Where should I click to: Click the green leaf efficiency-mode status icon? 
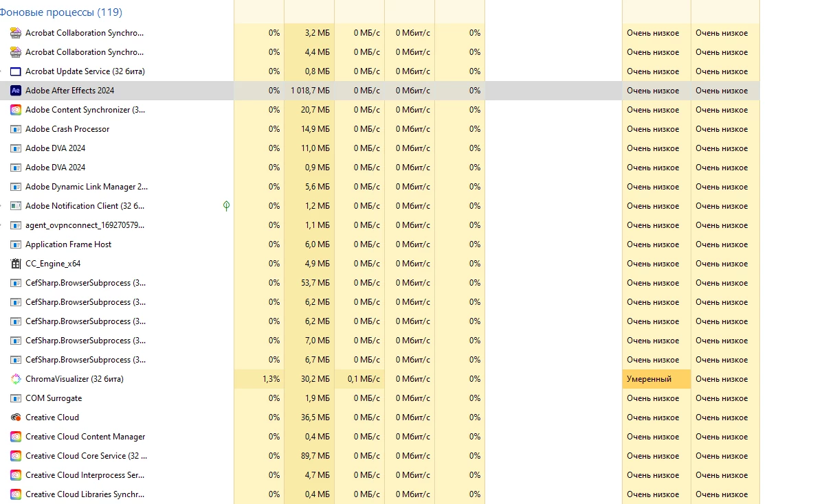click(x=226, y=205)
